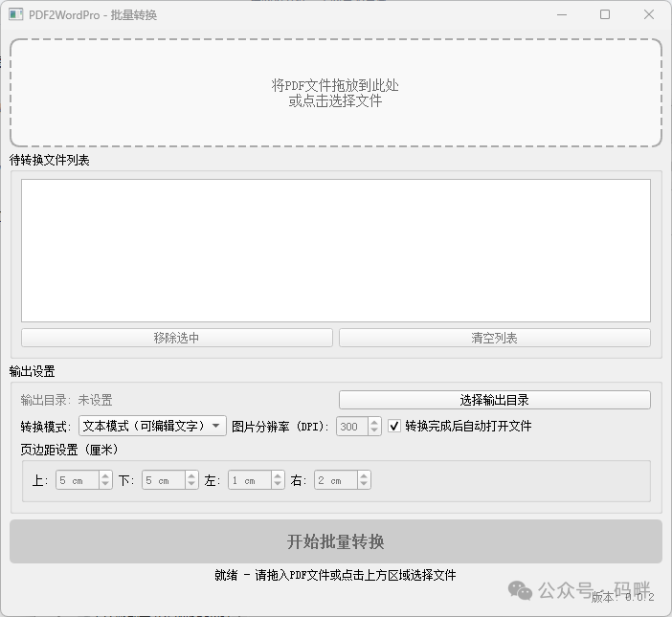Click the bottom margin (下) input field

coord(162,481)
